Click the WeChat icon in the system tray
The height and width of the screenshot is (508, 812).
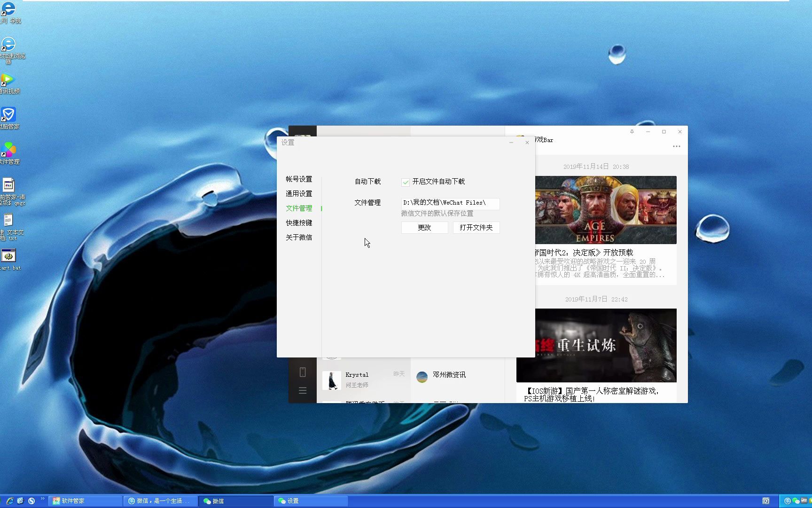796,501
